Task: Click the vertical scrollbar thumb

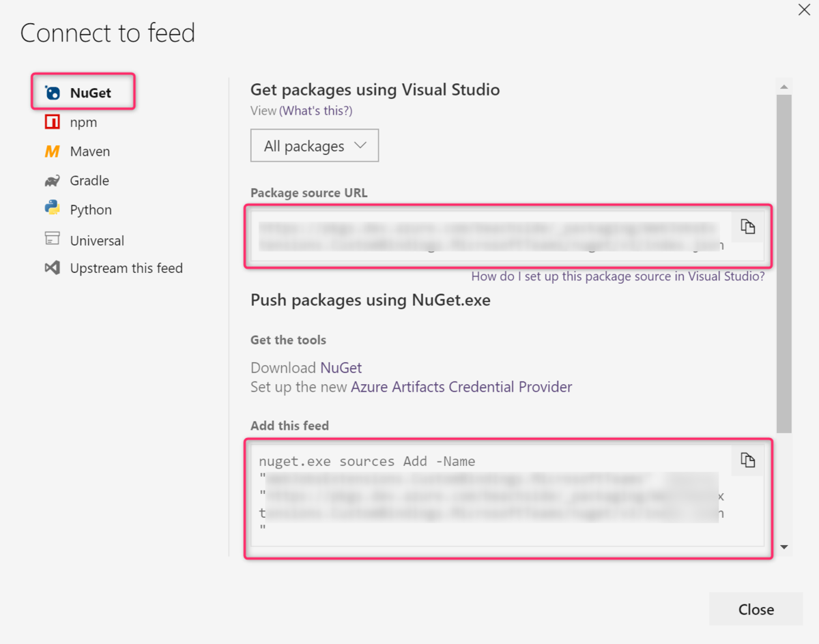Action: coord(784,263)
